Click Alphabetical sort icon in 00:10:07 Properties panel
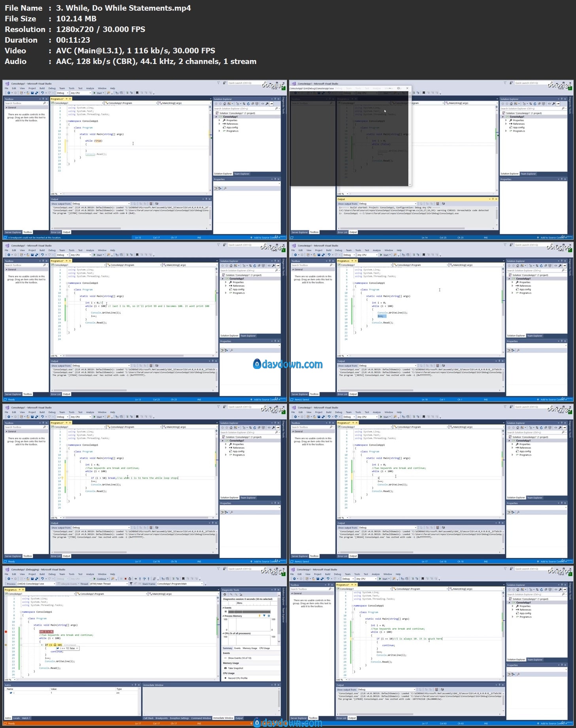The width and height of the screenshot is (576, 728). point(513,674)
